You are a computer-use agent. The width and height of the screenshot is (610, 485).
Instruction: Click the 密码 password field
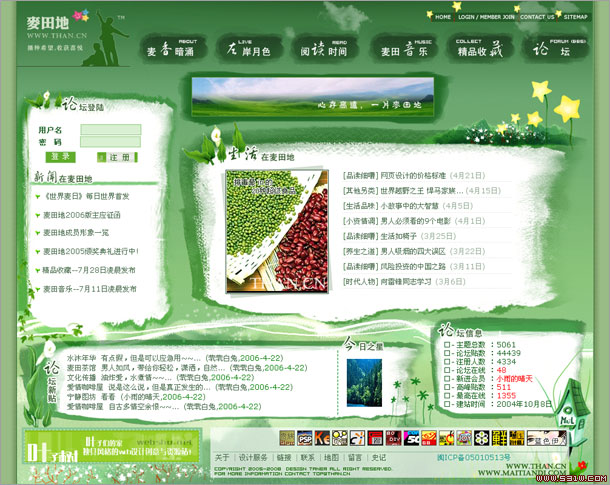(110, 142)
